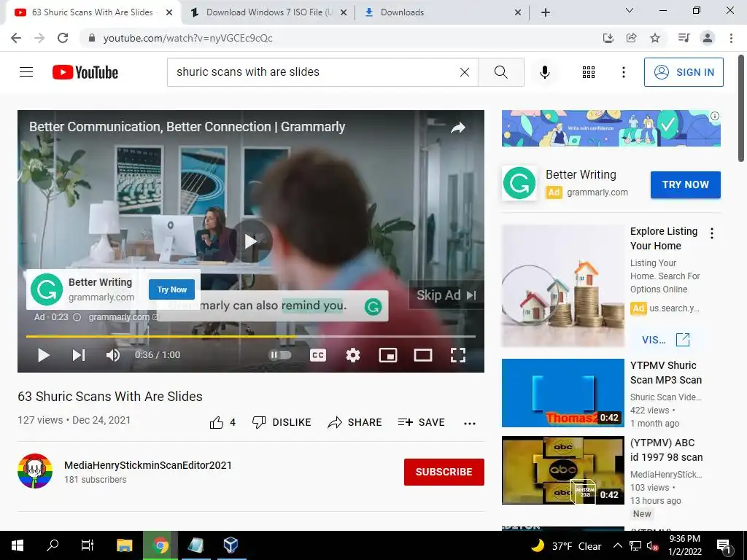Click Skip Ad button
The height and width of the screenshot is (560, 747).
446,295
